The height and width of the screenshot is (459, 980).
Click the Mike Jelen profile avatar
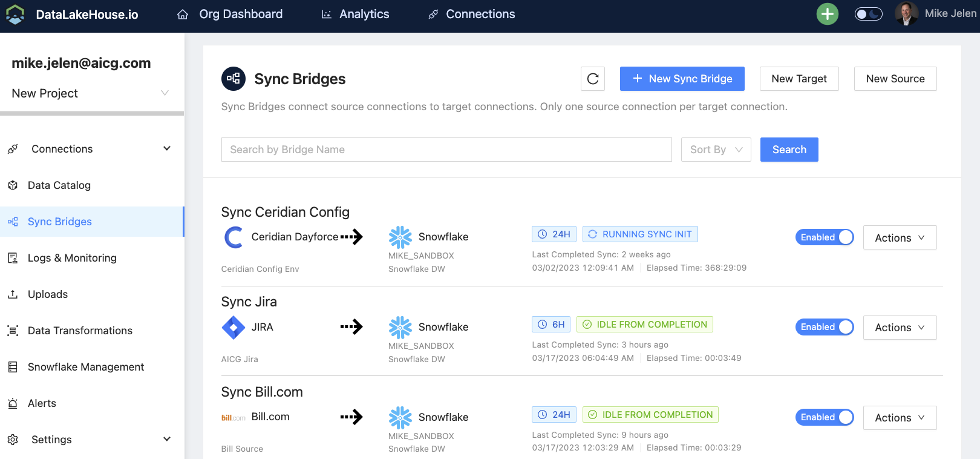point(906,14)
